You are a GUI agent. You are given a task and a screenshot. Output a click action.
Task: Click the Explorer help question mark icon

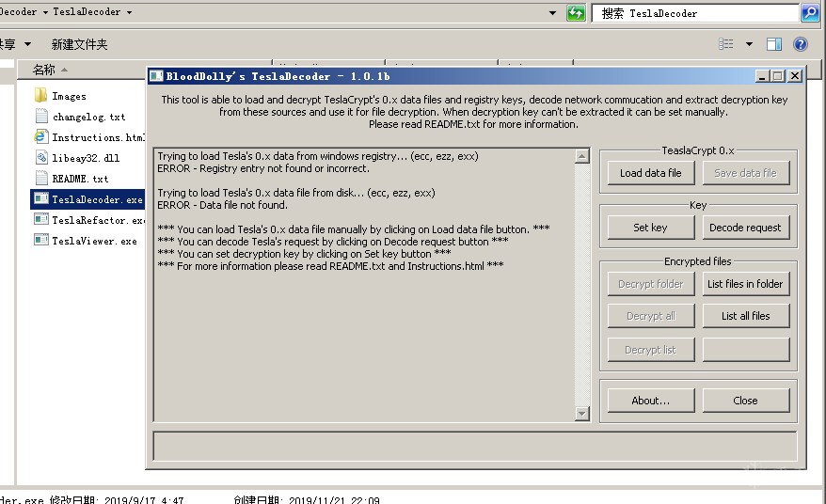pyautogui.click(x=801, y=44)
